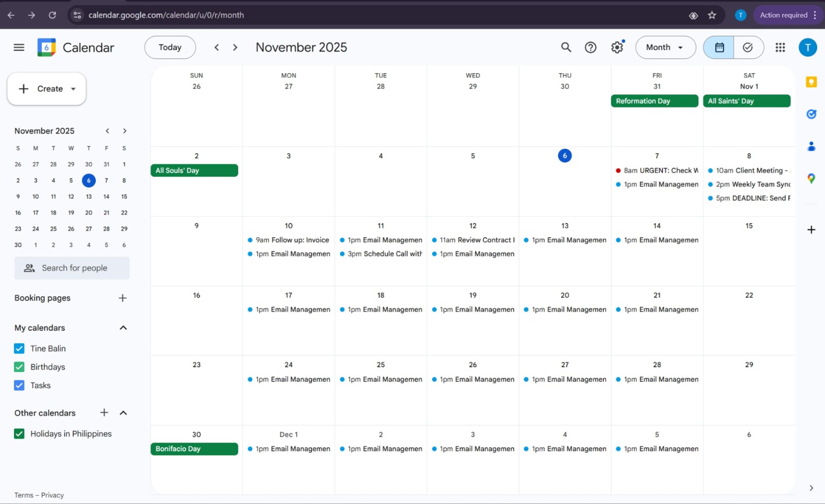Screen dimensions: 825x504
Task: Get add-ons plus icon in side panel
Action: pyautogui.click(x=811, y=230)
